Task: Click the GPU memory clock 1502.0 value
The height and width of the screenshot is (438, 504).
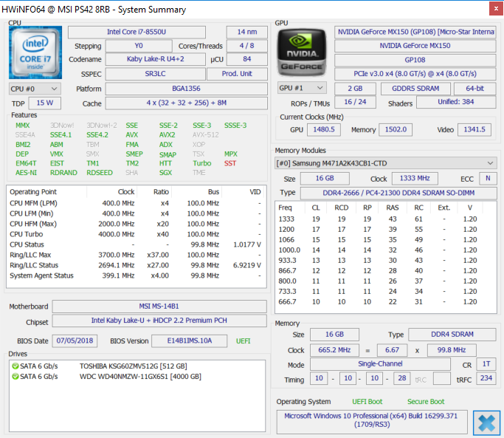Action: point(396,129)
